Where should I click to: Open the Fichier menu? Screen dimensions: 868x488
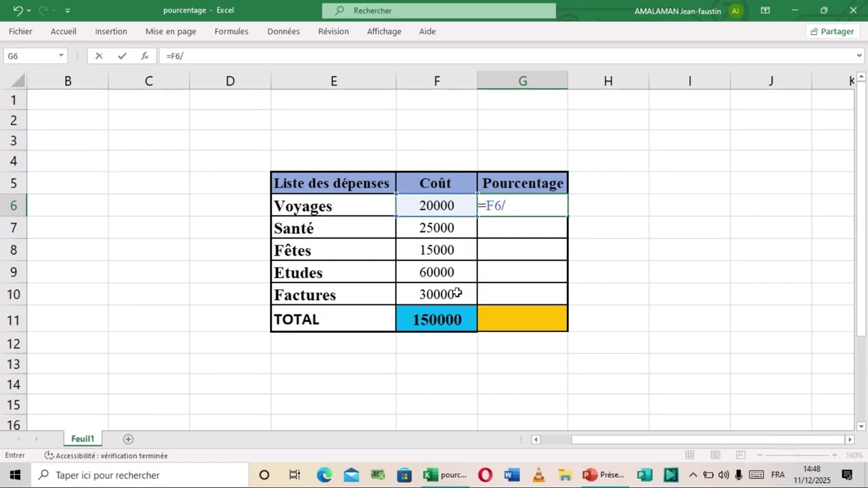coord(20,31)
